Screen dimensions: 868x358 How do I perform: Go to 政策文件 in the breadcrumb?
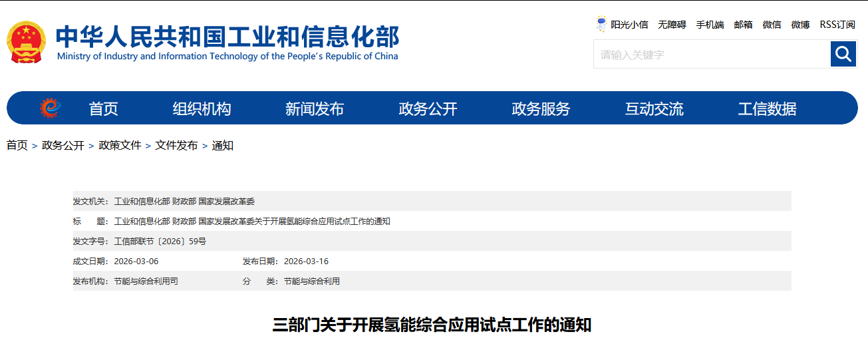(x=120, y=146)
